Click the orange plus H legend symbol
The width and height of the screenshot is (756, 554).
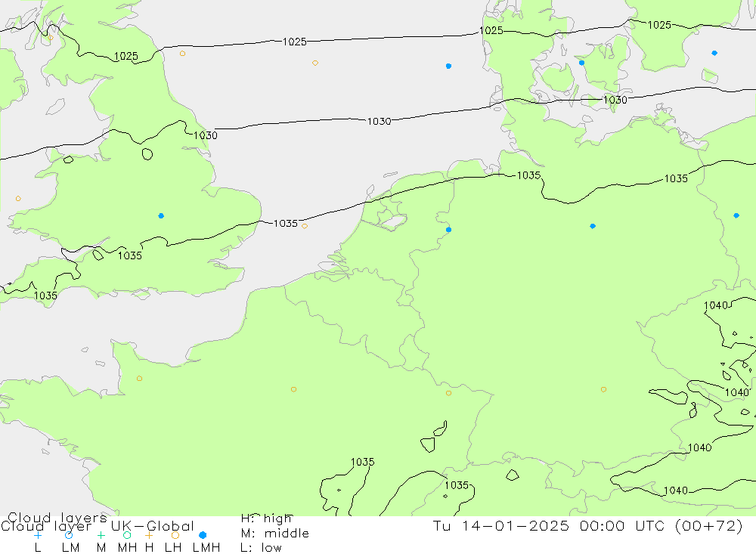[x=149, y=535]
